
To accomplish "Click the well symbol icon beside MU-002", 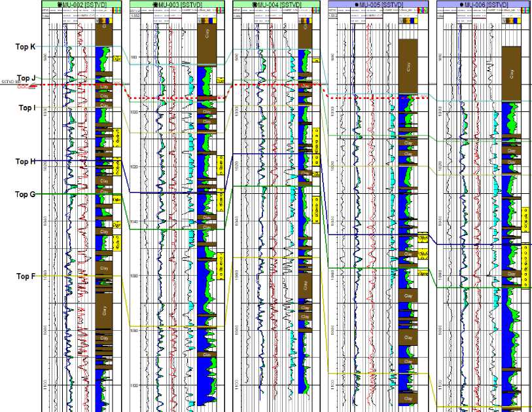I will tap(60, 5).
